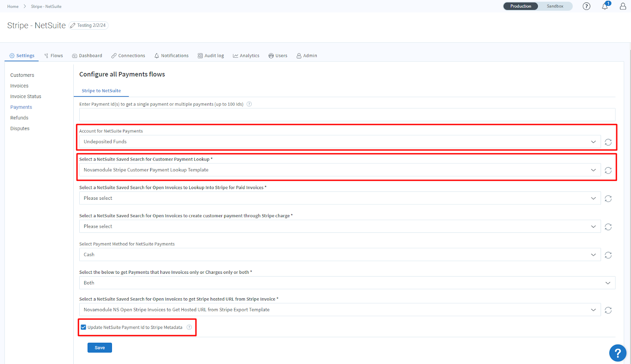Viewport: 631px width, 364px height.
Task: Open the Paid Invoices saved search dropdown
Action: point(340,198)
